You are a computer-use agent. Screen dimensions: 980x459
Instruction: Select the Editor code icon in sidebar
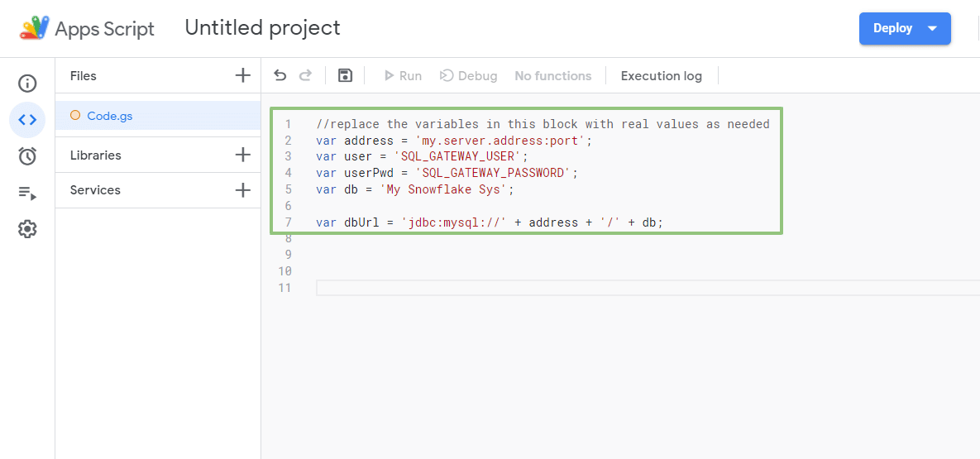27,119
